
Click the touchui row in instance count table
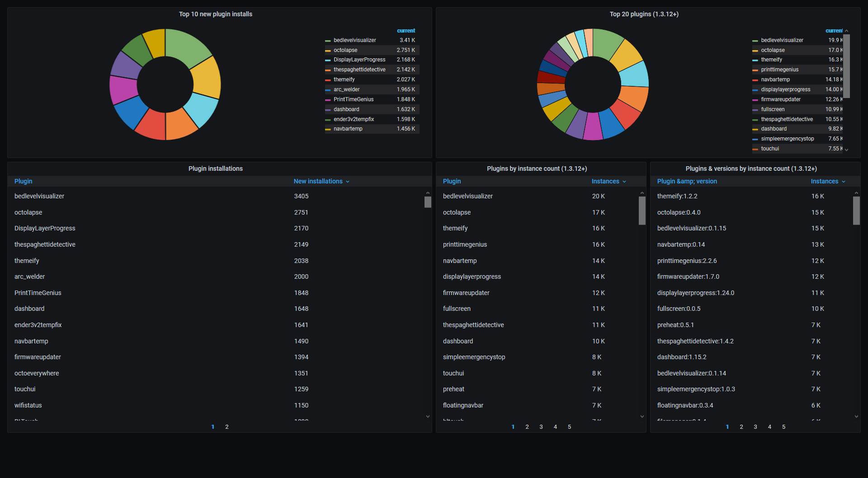pyautogui.click(x=538, y=373)
